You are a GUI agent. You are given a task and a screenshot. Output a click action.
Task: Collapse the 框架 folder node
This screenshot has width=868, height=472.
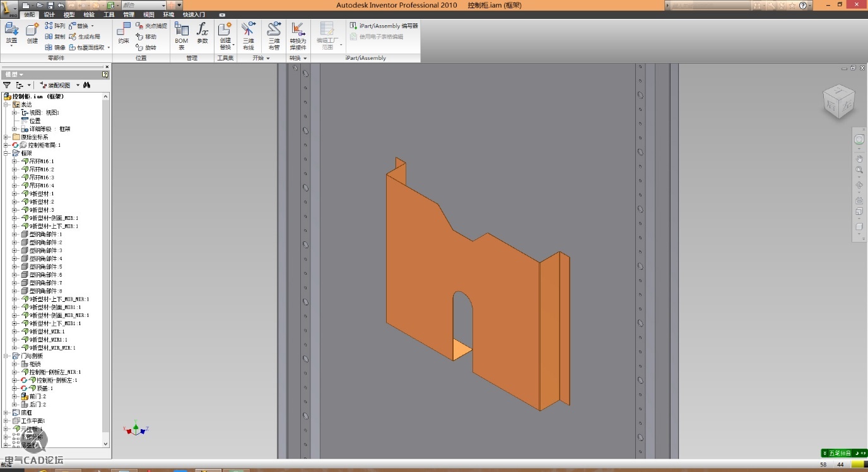6,153
